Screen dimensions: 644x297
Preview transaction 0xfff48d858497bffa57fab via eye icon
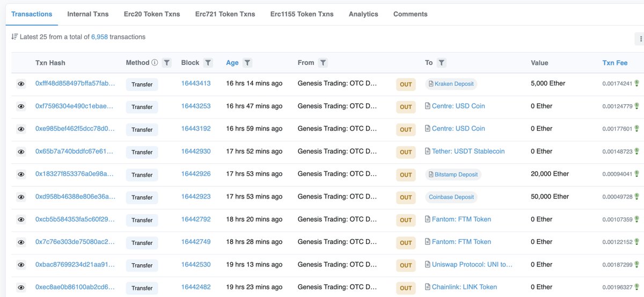pyautogui.click(x=21, y=84)
